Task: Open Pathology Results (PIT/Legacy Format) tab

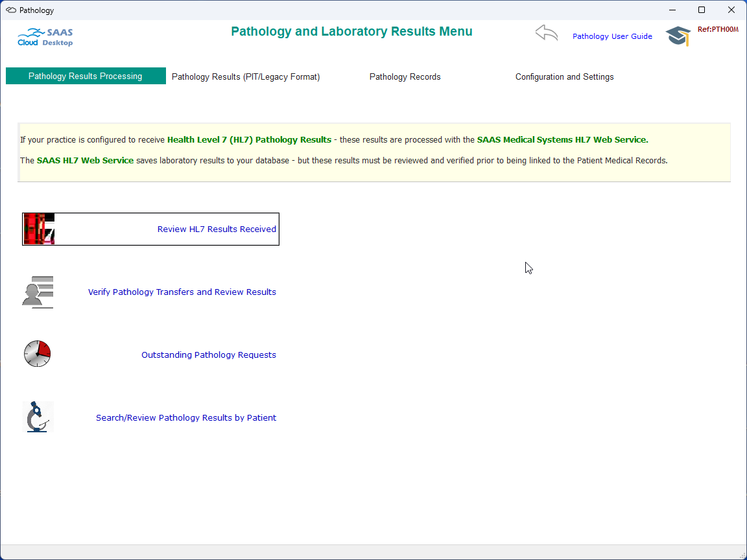Action: point(246,76)
